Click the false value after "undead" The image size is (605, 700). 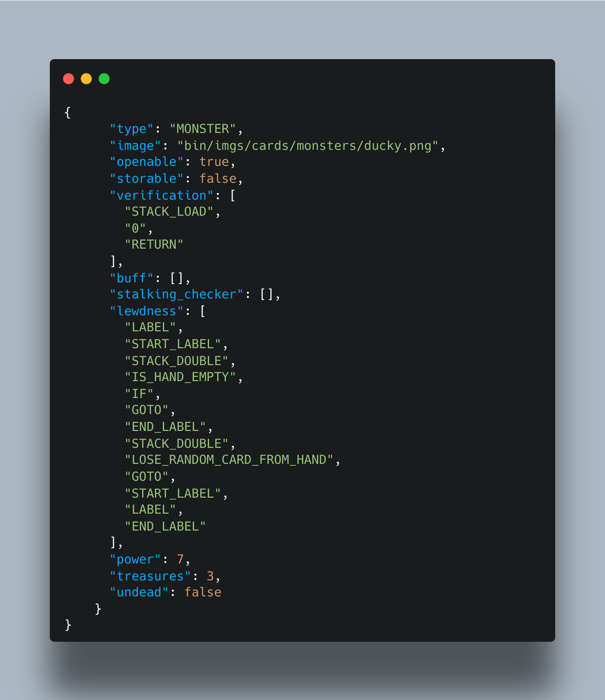coord(203,592)
